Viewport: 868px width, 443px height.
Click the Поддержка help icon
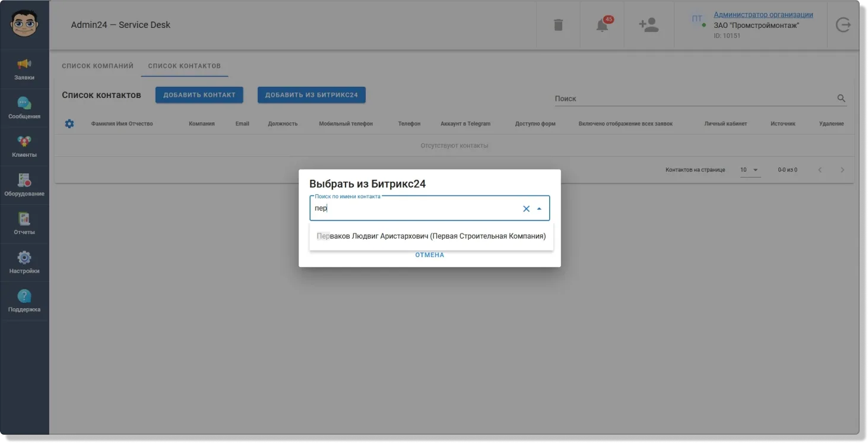tap(24, 301)
